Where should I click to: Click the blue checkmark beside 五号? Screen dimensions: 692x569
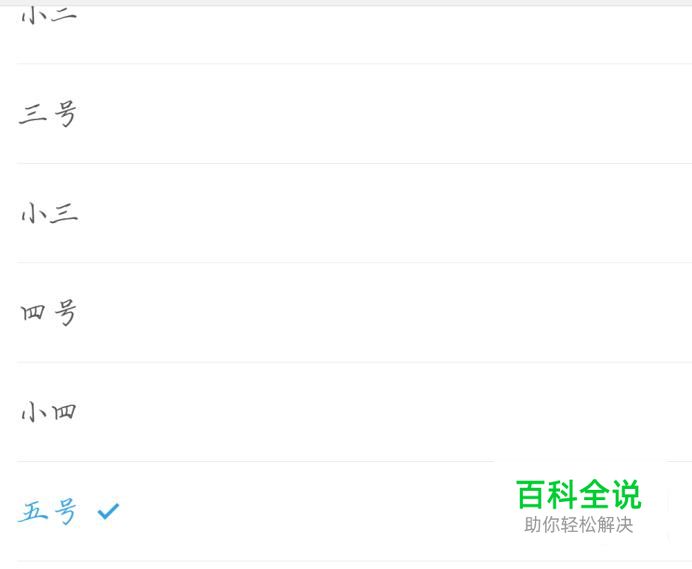[108, 511]
